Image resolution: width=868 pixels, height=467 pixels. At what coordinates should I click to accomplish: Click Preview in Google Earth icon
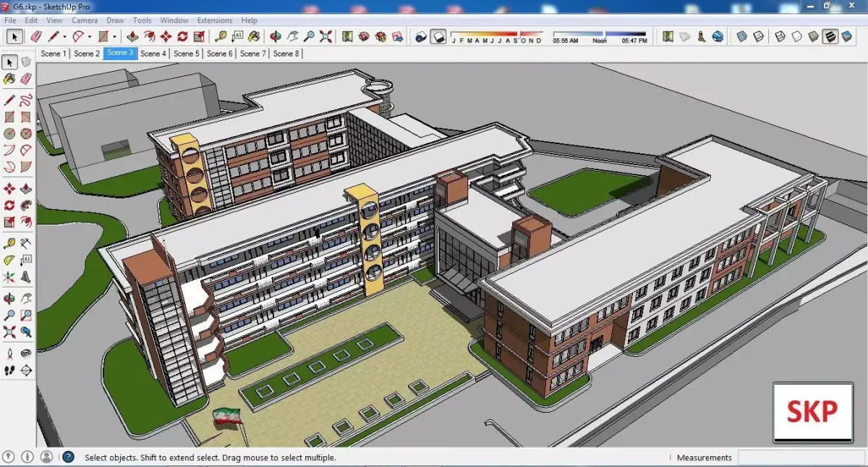(718, 36)
